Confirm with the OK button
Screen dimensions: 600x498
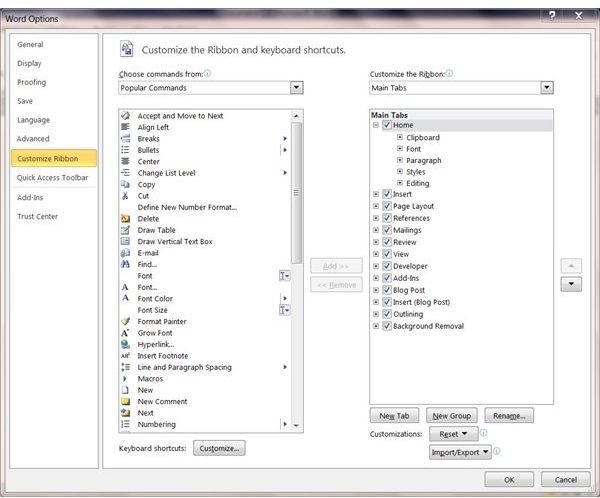pos(509,480)
